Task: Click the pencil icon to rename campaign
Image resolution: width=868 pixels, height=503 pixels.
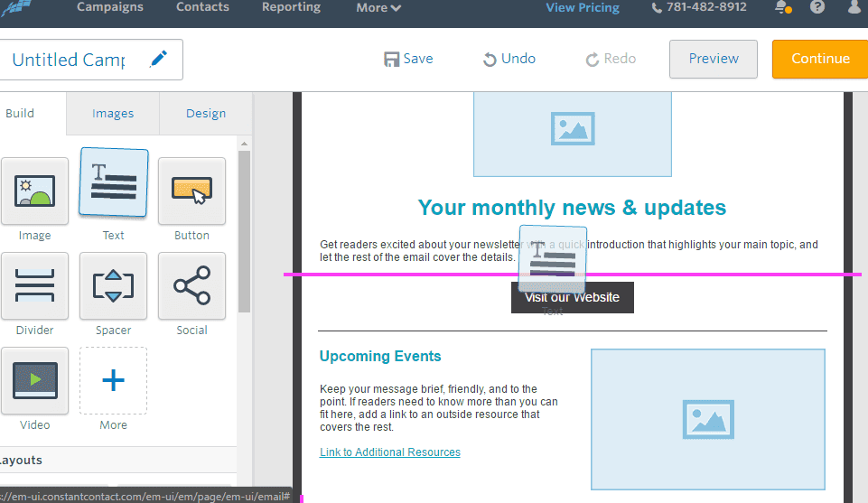Action: pyautogui.click(x=159, y=59)
